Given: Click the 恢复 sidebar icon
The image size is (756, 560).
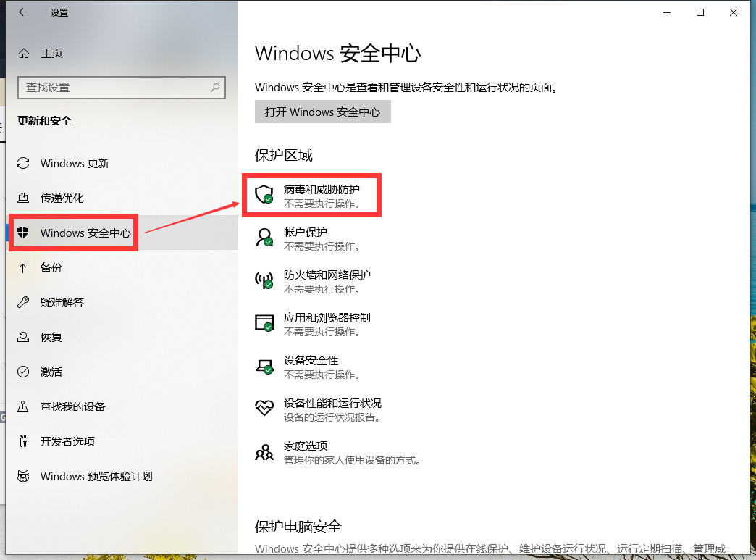Looking at the screenshot, I should [23, 337].
